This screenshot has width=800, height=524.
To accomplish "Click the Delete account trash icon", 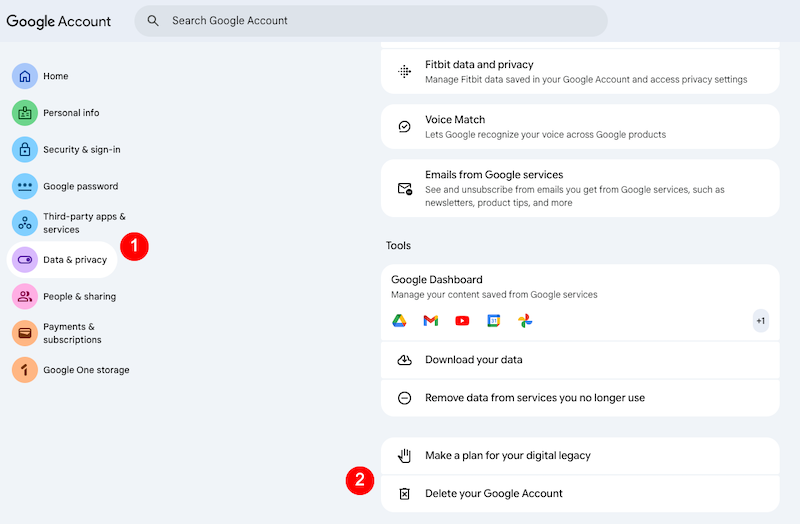I will point(405,494).
